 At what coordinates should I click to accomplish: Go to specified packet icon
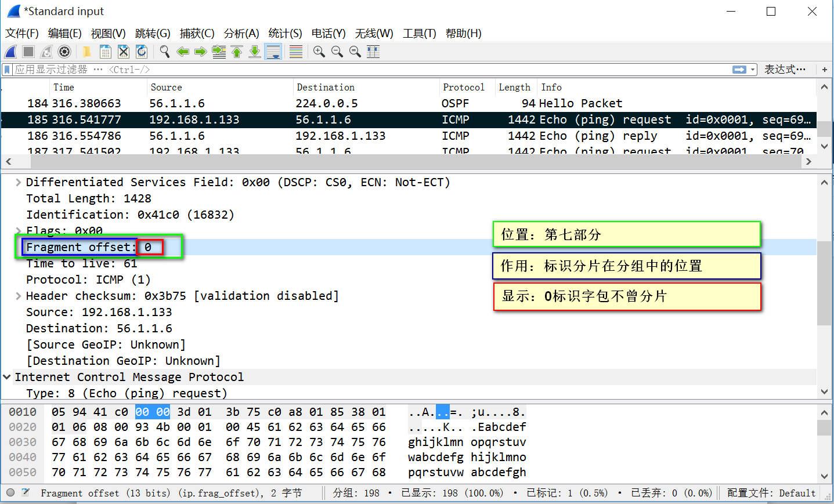(219, 52)
